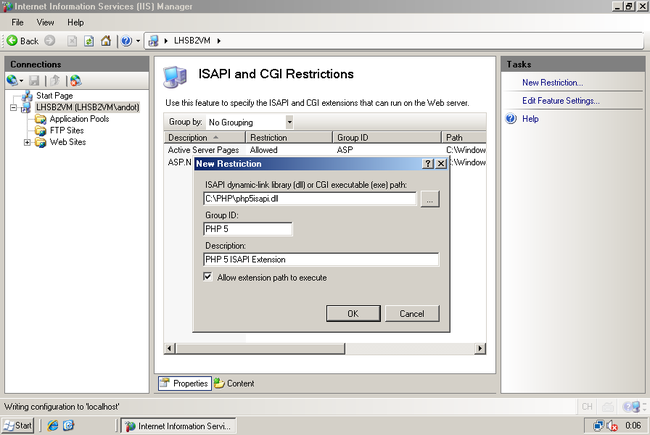The height and width of the screenshot is (435, 650).
Task: Collapse the LHSB2VM server tree node
Action: [13, 107]
